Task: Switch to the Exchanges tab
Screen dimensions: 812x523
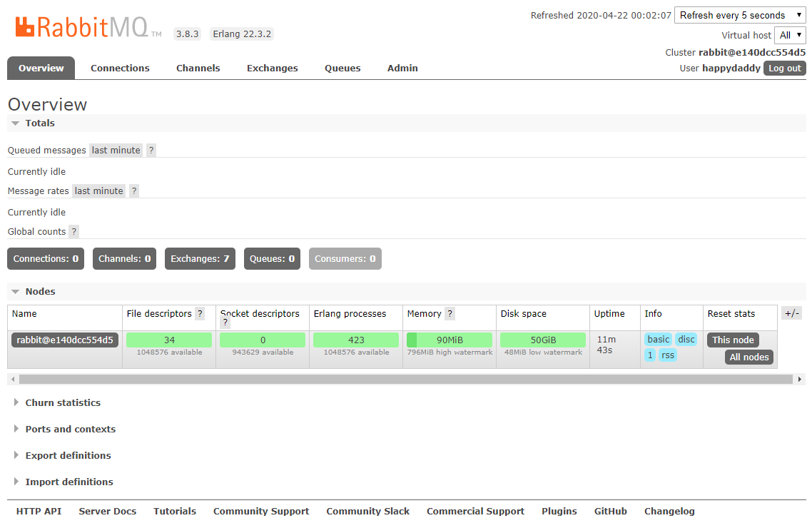Action: 273,68
